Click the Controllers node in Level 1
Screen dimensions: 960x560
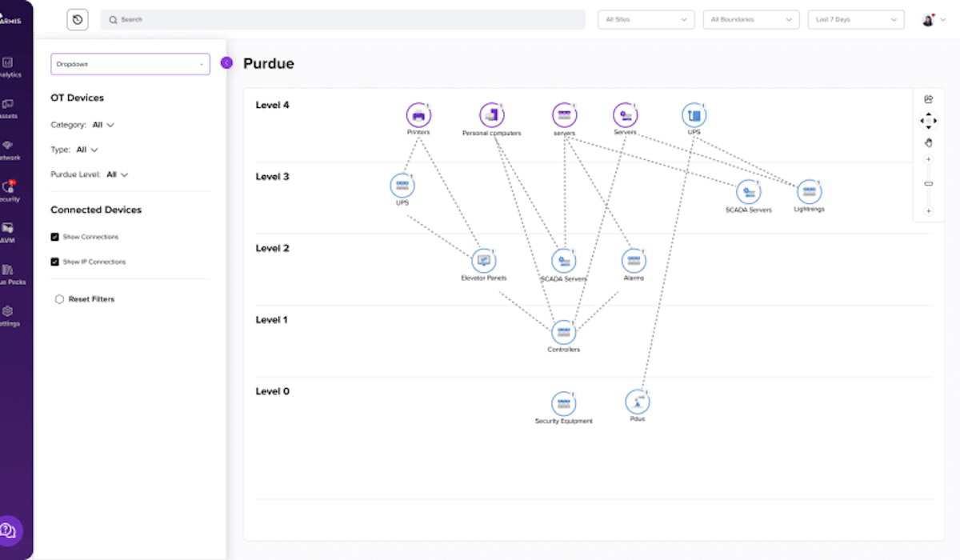(x=563, y=333)
